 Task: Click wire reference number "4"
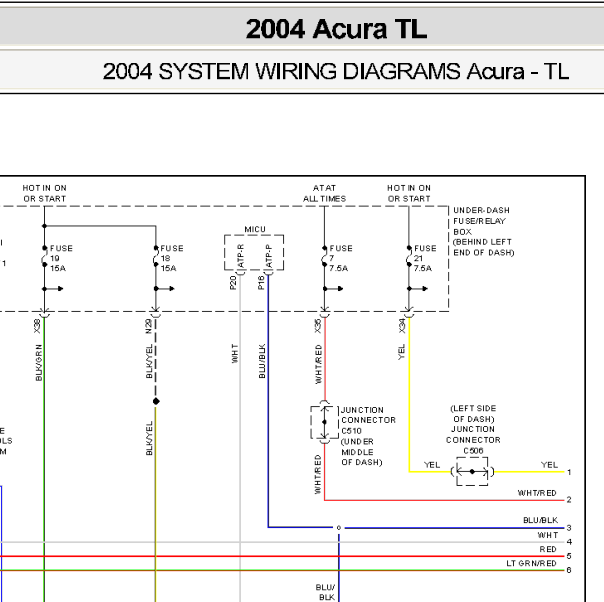569,542
